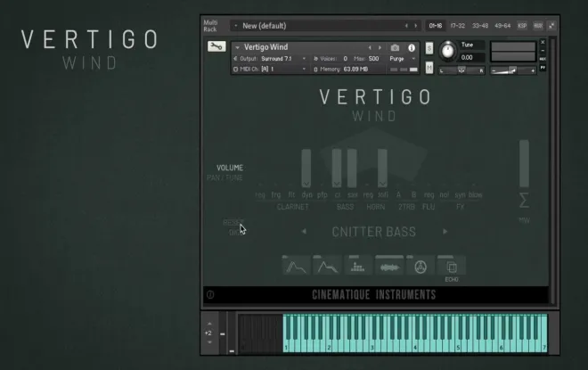588x370 pixels.
Task: Remove instrument with the X icon
Action: [x=543, y=42]
